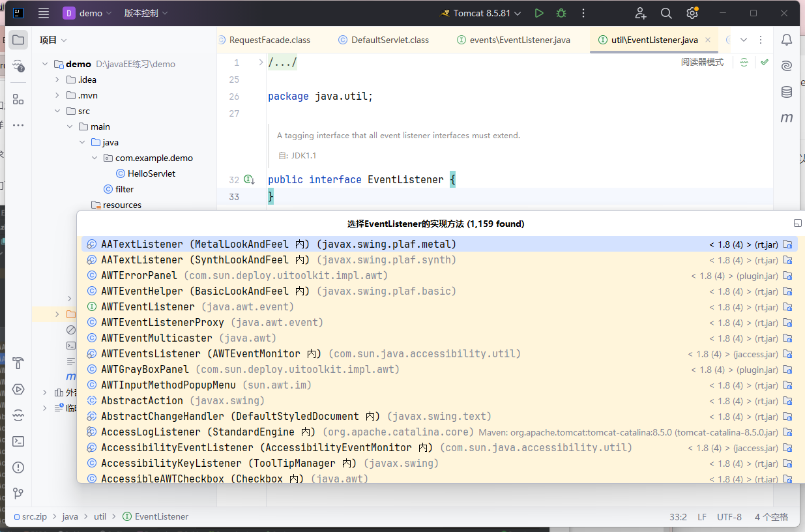Image resolution: width=805 pixels, height=532 pixels.
Task: Click the UTF-8 encoding in status bar
Action: tap(729, 516)
